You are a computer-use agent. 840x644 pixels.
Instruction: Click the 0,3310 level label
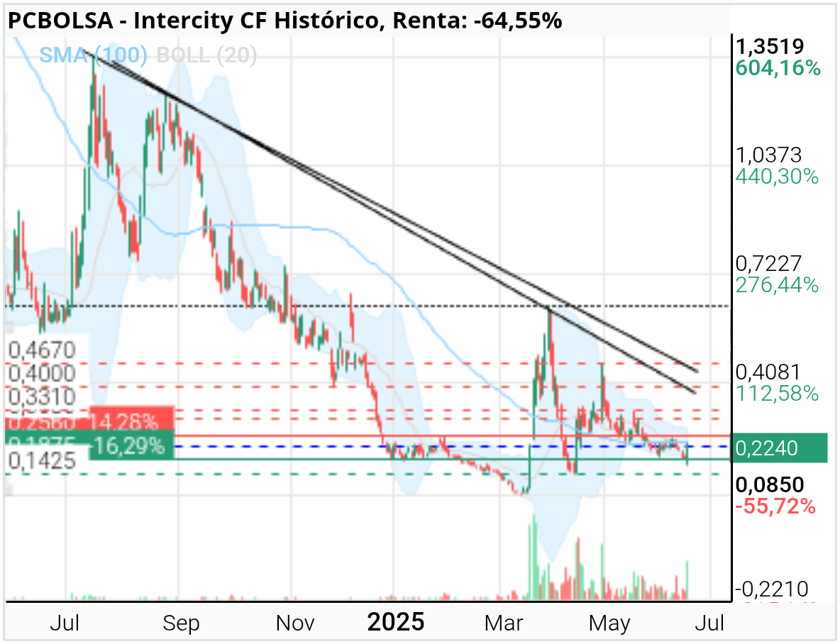[x=43, y=397]
